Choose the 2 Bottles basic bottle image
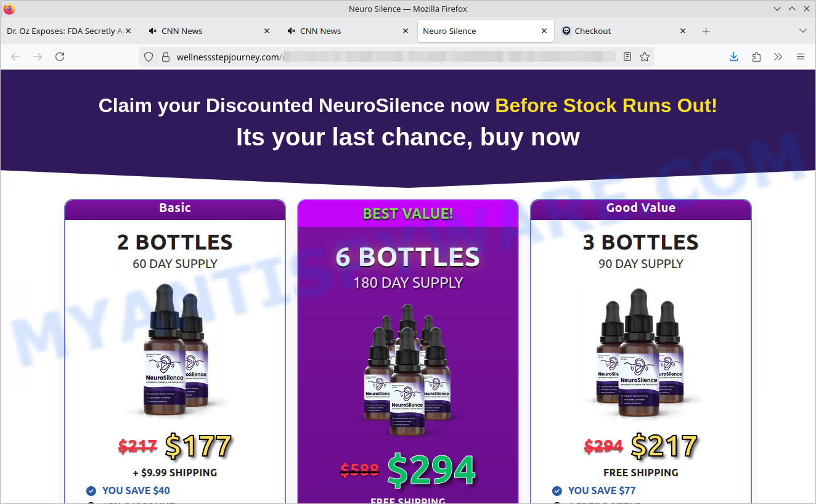This screenshot has height=504, width=816. click(176, 348)
